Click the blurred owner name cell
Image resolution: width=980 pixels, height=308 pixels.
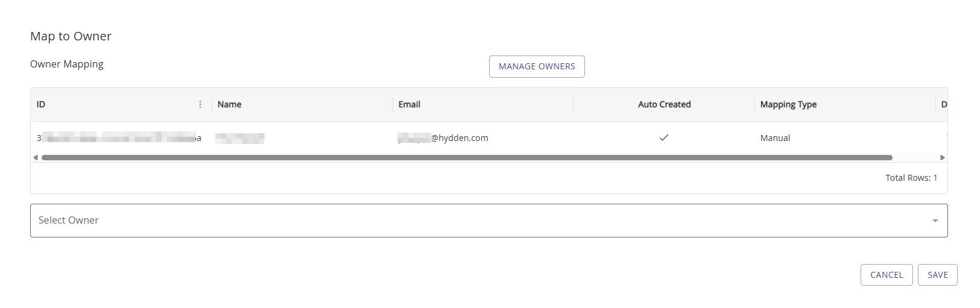[x=240, y=138]
